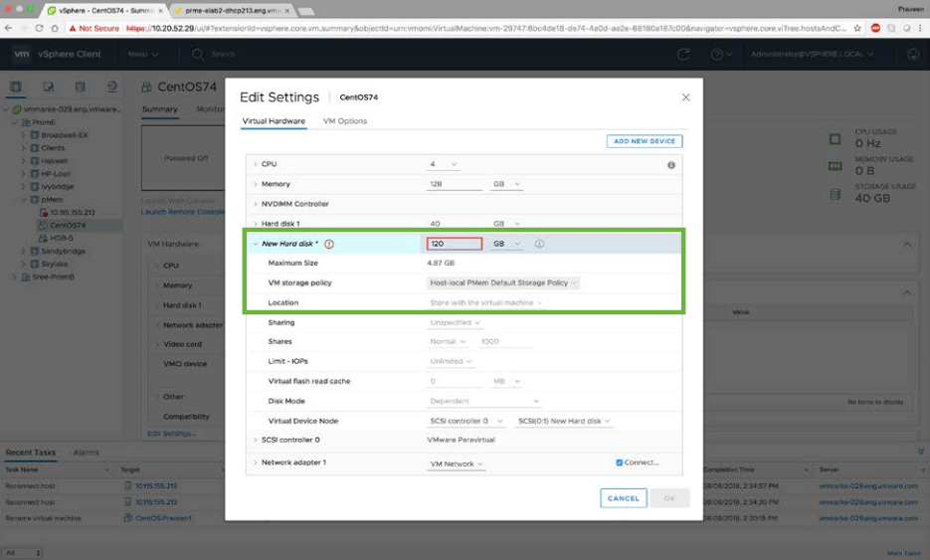Expand the CPU row

(255, 164)
